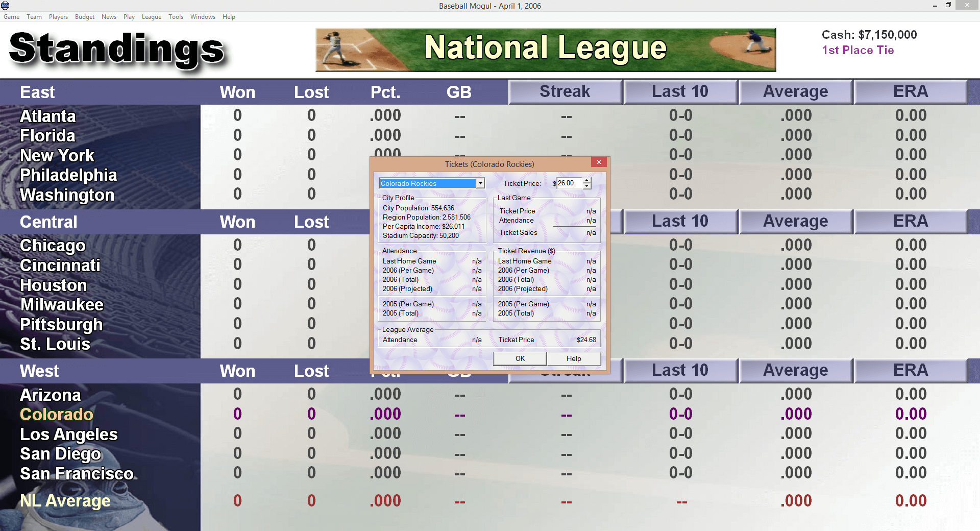The width and height of the screenshot is (980, 531).
Task: Click the Help button in Tickets dialog
Action: (x=574, y=358)
